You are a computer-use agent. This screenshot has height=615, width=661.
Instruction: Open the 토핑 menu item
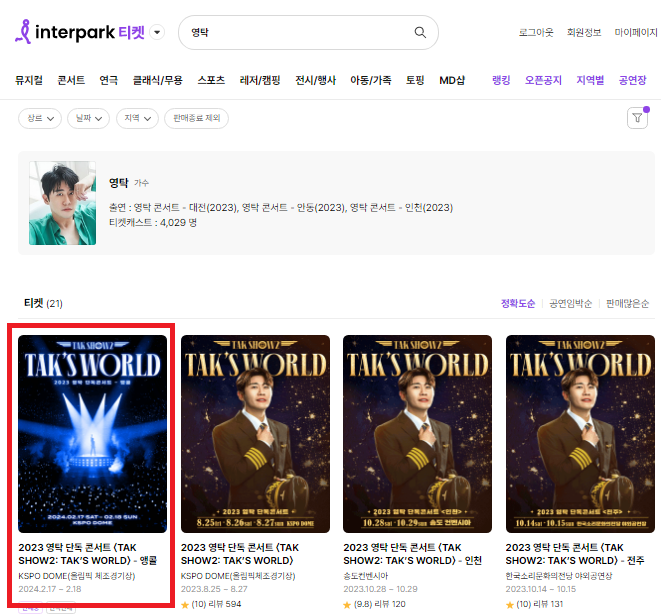415,80
